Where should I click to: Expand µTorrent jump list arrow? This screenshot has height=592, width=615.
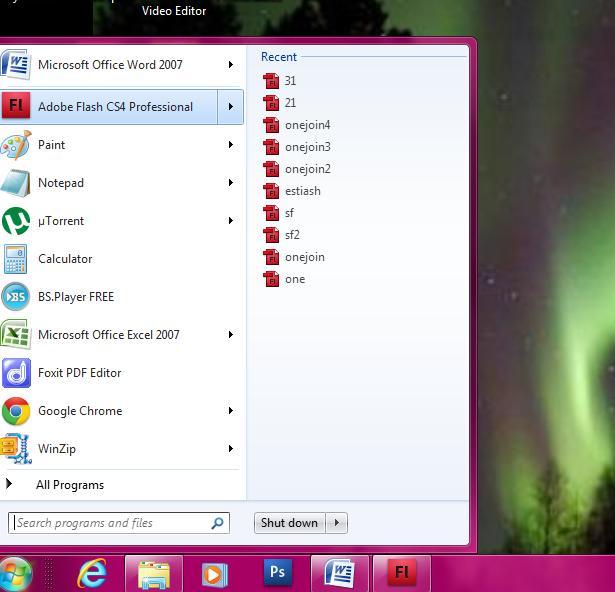point(231,221)
